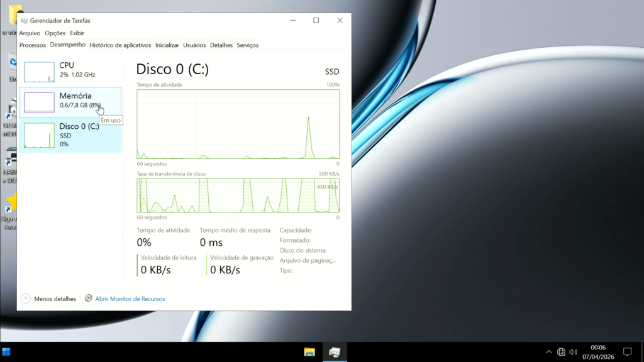Screen dimensions: 644x362
Task: Launch File Explorer from the taskbar
Action: 309,352
